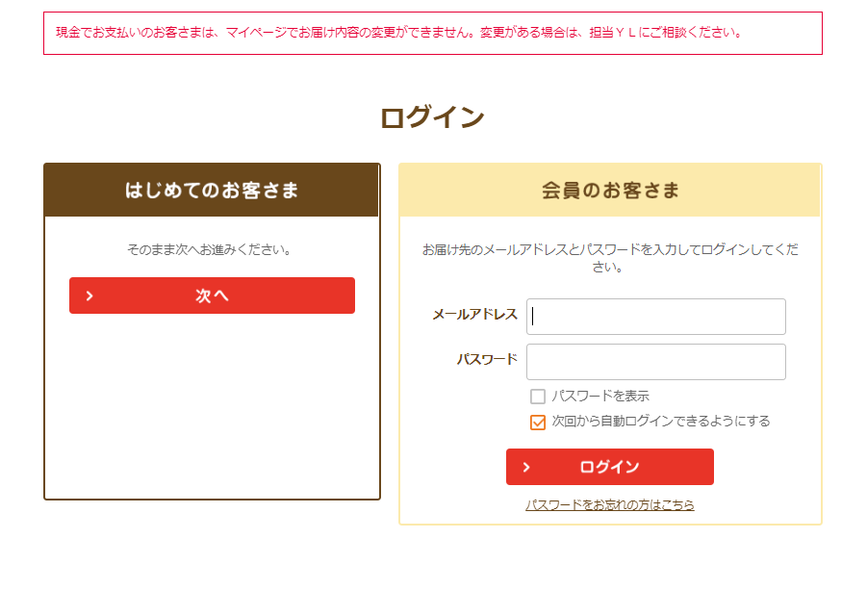867x616 pixels.
Task: Select the 会員のお客さま panel header
Action: (x=610, y=190)
